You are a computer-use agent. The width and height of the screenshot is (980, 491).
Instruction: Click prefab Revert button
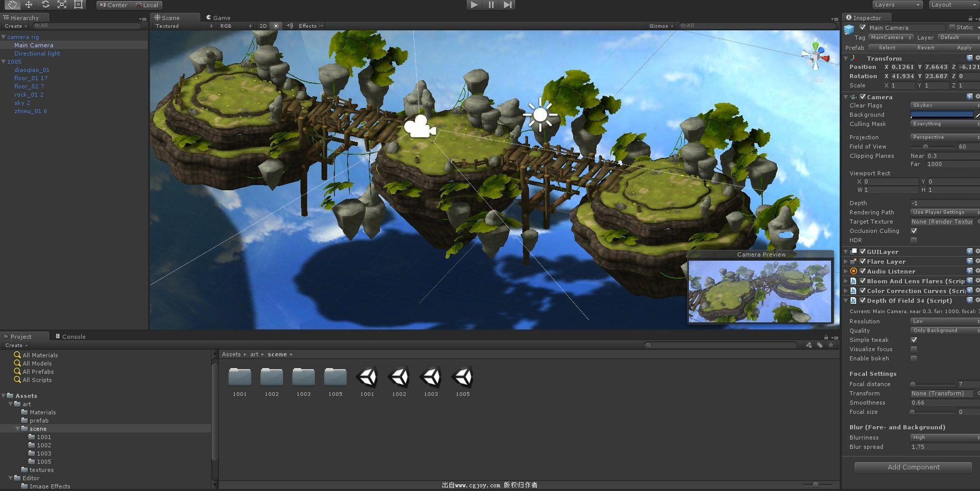pos(926,47)
